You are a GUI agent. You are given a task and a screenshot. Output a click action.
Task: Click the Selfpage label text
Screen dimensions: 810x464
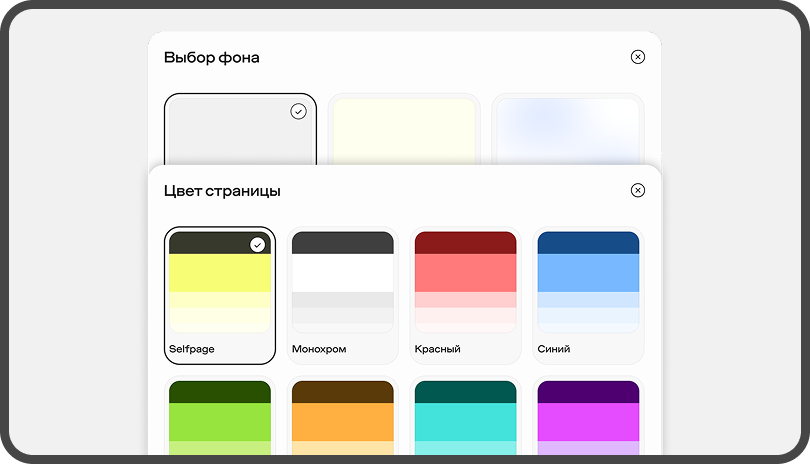point(192,349)
